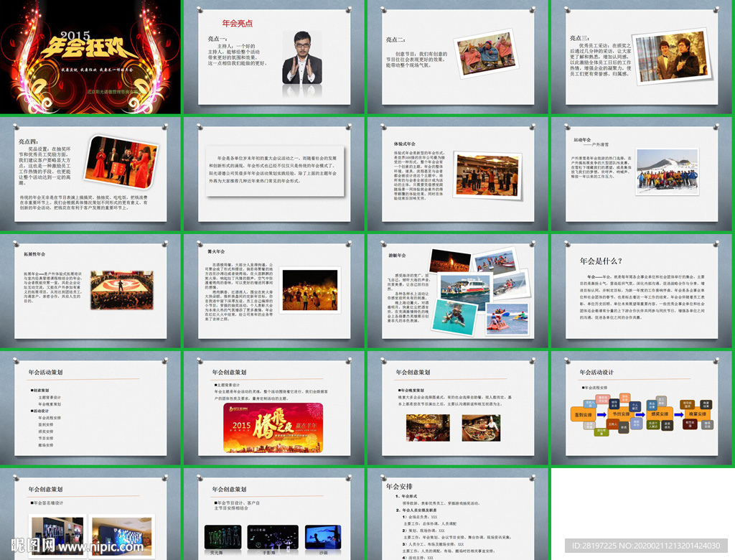735x560 pixels.
Task: Click the 荧光舞 glowing dancers image
Action: (x=223, y=537)
